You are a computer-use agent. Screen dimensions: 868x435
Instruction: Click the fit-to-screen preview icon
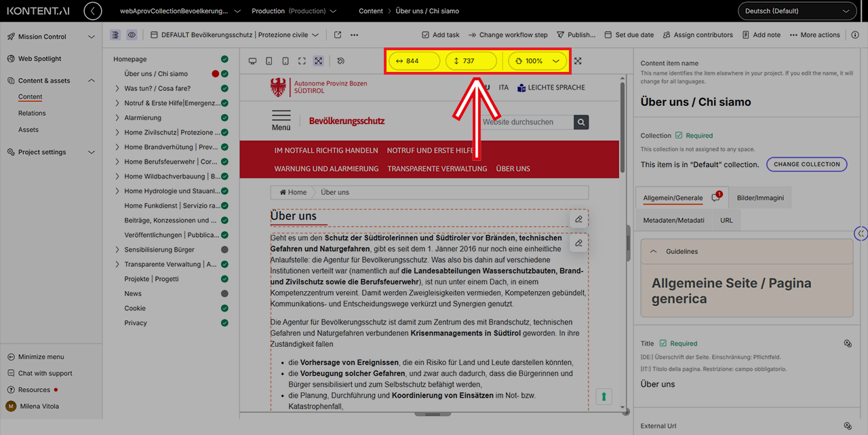point(318,61)
